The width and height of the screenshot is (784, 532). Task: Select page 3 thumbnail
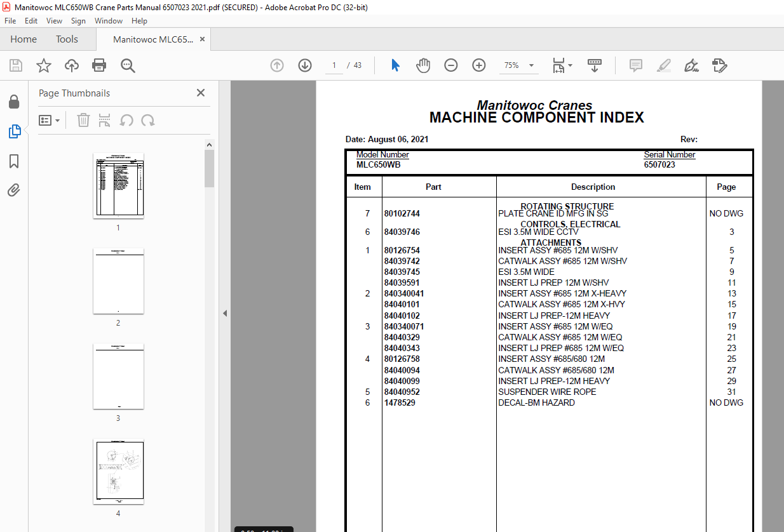point(118,376)
